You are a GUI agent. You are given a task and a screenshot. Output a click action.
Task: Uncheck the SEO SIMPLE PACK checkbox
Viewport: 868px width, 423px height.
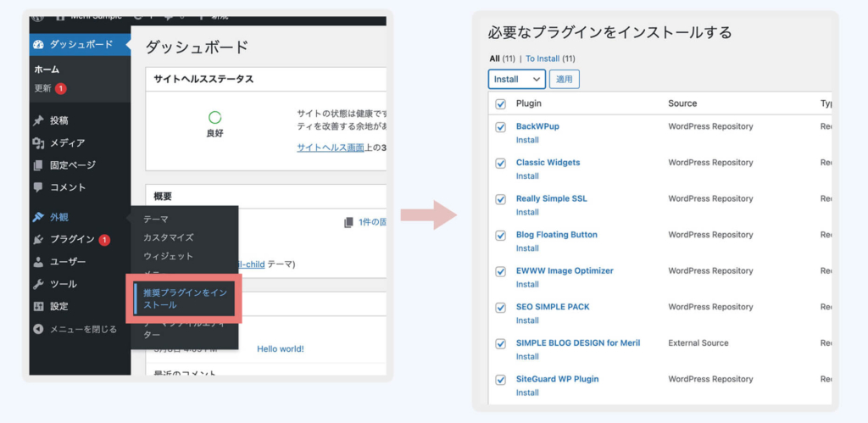point(500,307)
